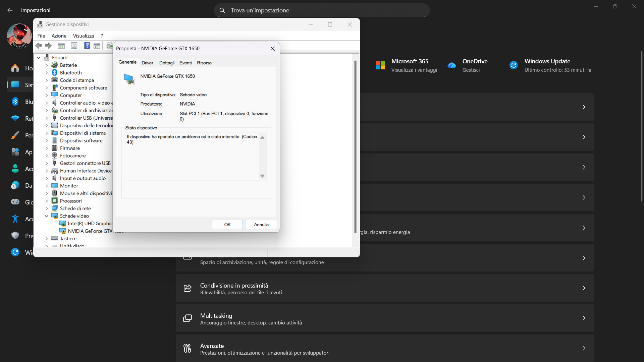
Task: Click the Windows Update sync icon at the top
Action: point(514,65)
